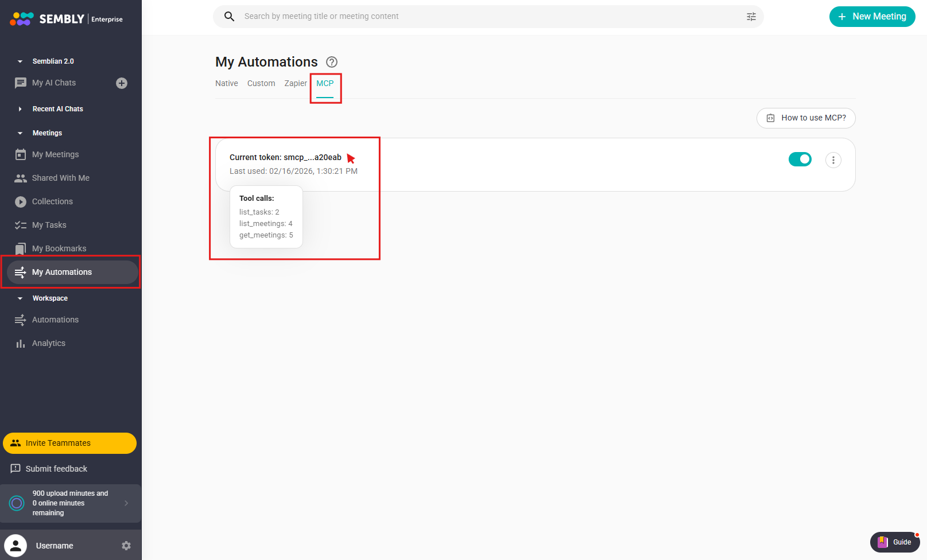927x560 pixels.
Task: Click the help icon next to My Automations
Action: [x=332, y=62]
